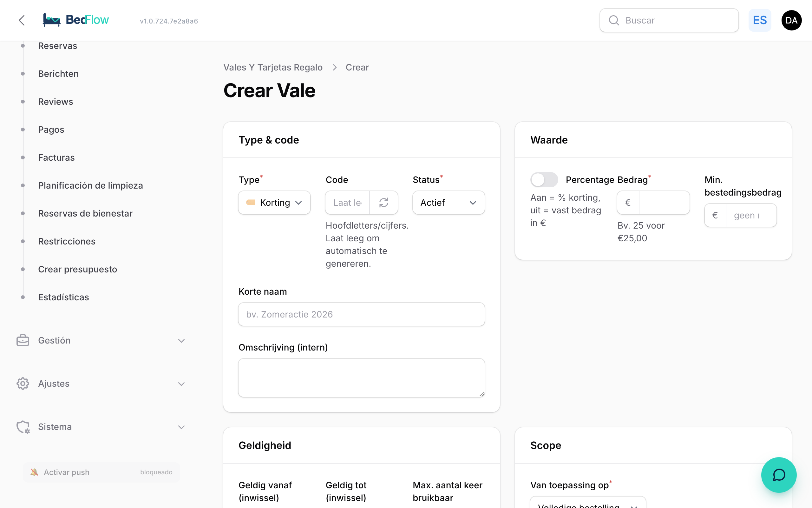Go to Restricciones
Viewport: 812px width, 508px height.
(66, 241)
